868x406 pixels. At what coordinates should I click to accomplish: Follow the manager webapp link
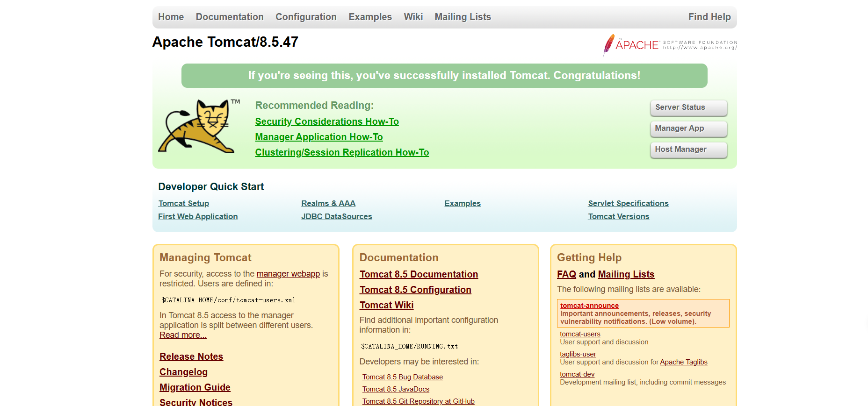(288, 274)
